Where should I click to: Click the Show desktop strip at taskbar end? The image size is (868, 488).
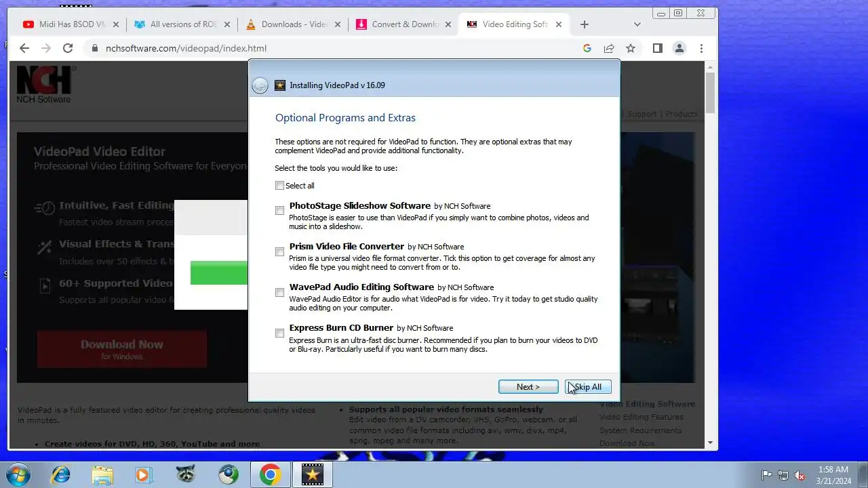click(863, 474)
